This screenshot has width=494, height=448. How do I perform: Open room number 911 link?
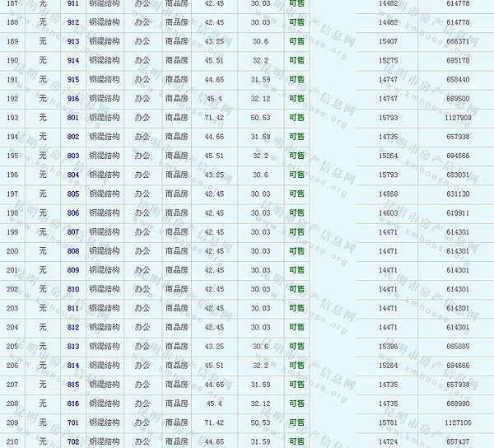(73, 4)
